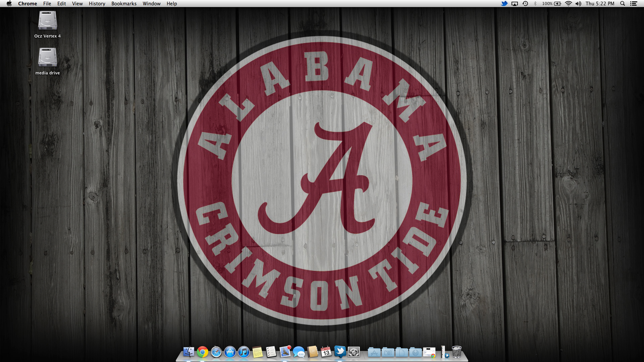Open the yellow Notes app in Dock

pos(258,352)
